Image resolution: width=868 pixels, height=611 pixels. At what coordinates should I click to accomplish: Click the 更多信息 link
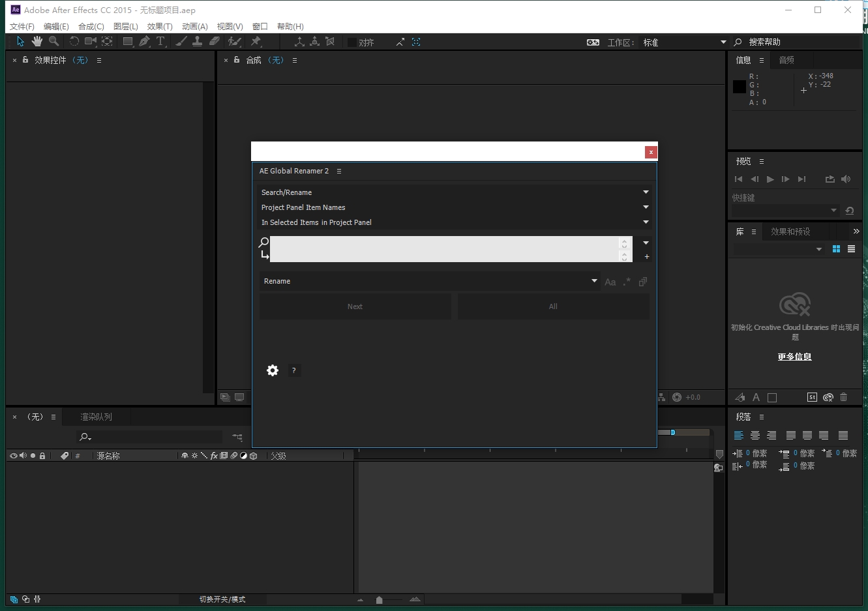tap(794, 357)
